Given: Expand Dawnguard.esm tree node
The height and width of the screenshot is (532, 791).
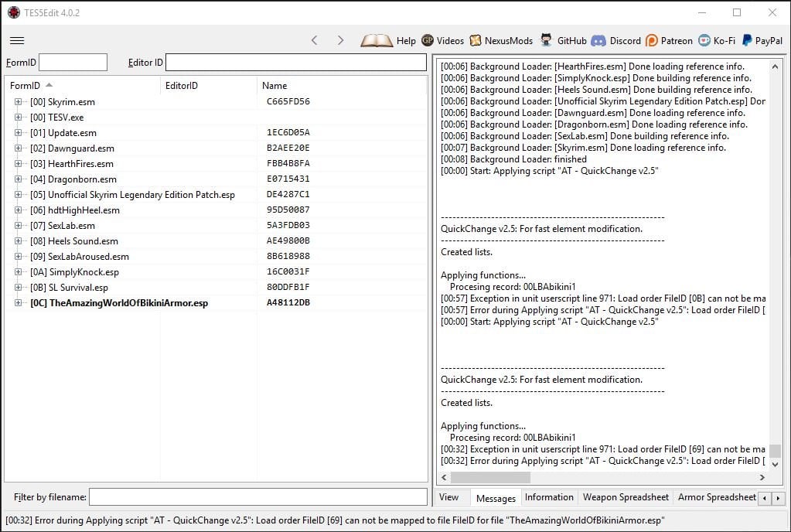Looking at the screenshot, I should point(18,148).
